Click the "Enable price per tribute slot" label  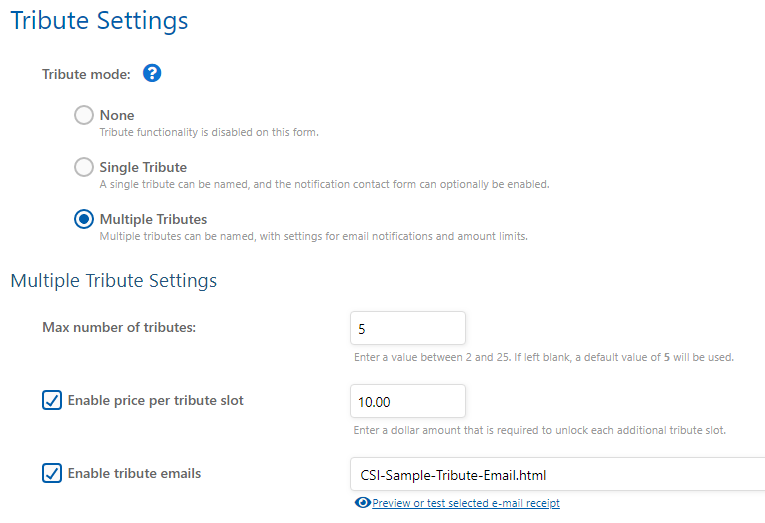[155, 400]
